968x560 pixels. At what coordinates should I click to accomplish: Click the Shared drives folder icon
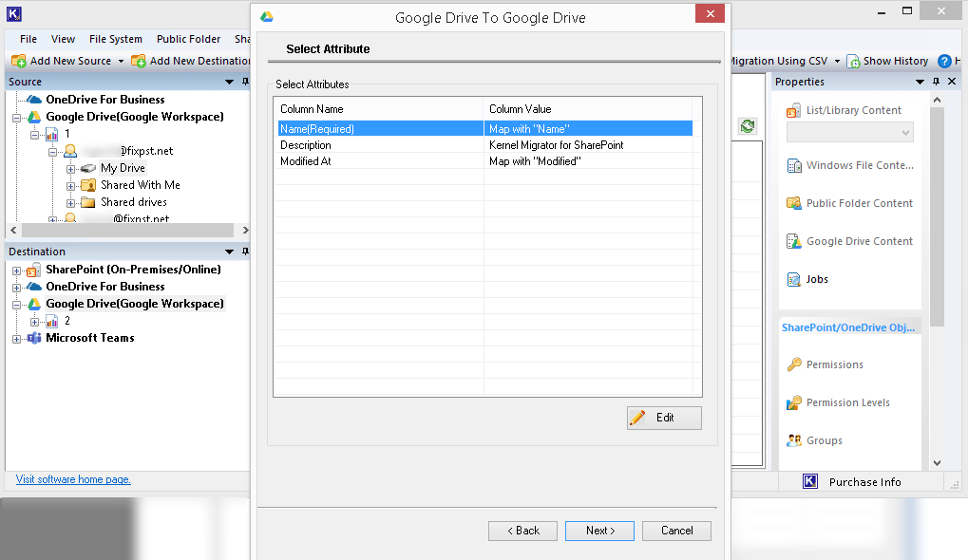coord(88,202)
